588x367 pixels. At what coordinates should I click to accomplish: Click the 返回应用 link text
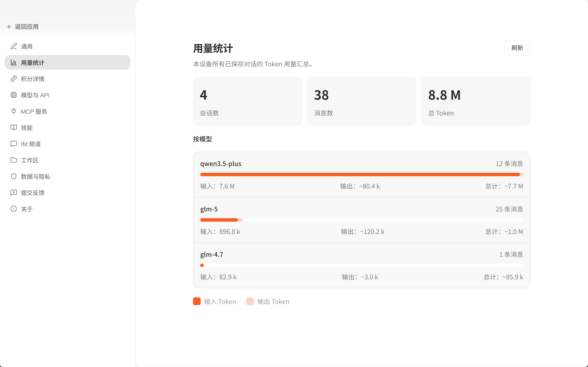(x=27, y=27)
